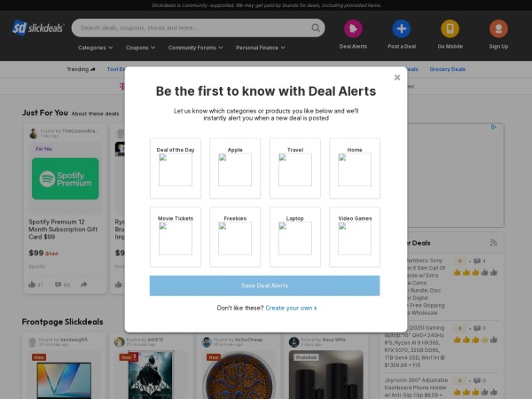The height and width of the screenshot is (399, 532).
Task: Thumbs up the Spotify Premium deal
Action: click(32, 285)
